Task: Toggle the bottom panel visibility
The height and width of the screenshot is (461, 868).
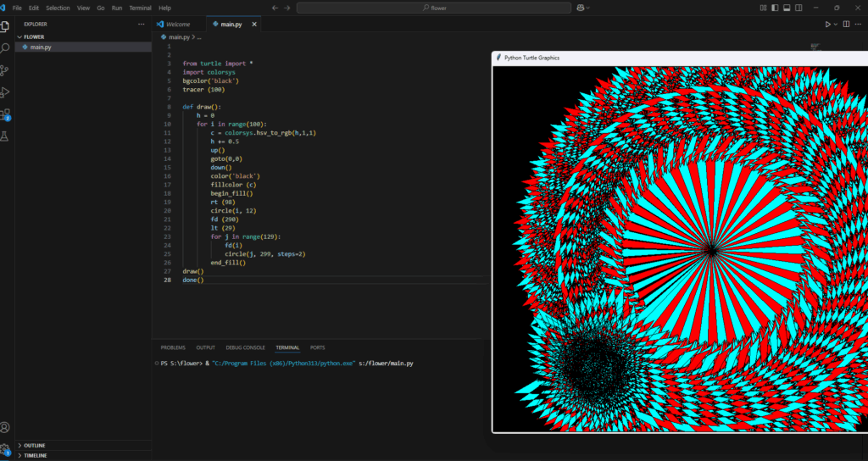Action: (x=787, y=8)
